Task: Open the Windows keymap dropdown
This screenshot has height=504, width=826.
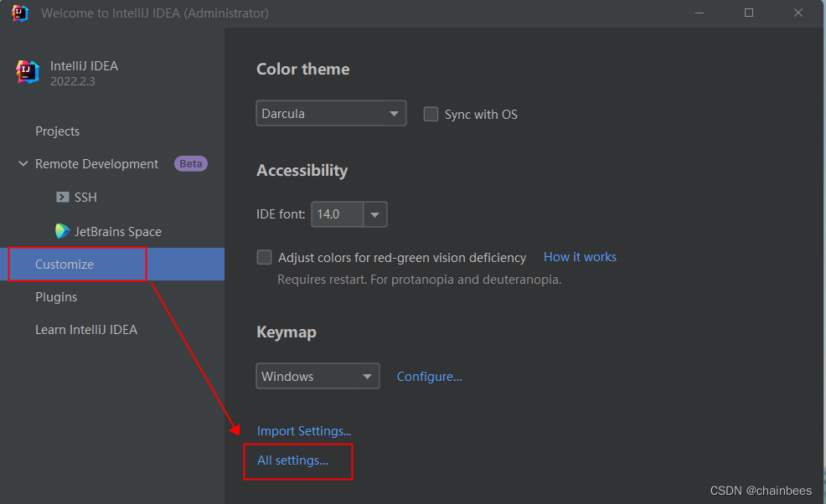Action: pyautogui.click(x=317, y=376)
